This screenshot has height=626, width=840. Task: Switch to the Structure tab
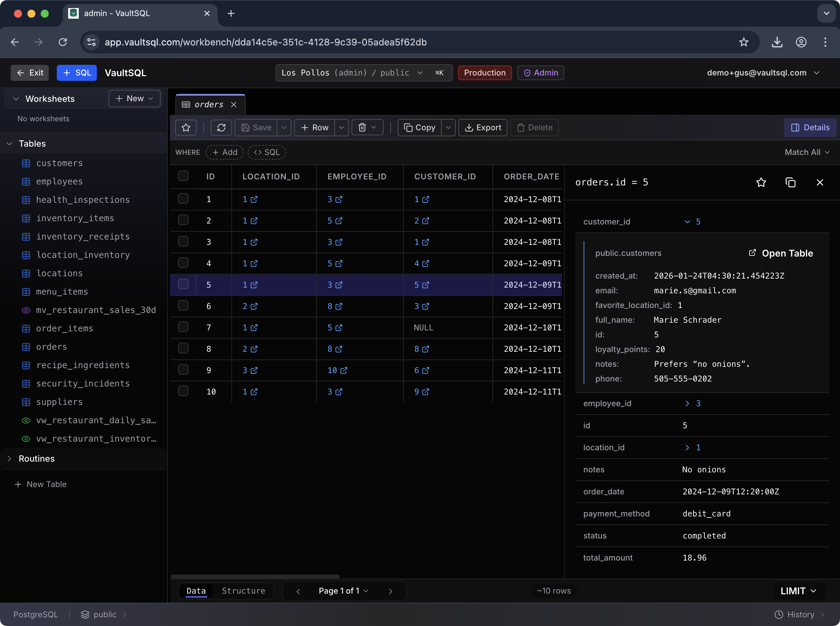[x=243, y=591]
